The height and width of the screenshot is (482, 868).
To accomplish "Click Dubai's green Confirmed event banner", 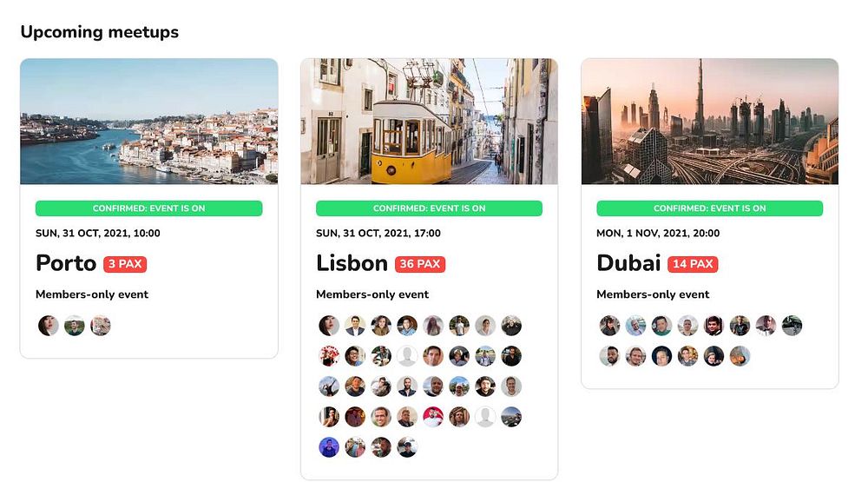I will click(x=710, y=208).
